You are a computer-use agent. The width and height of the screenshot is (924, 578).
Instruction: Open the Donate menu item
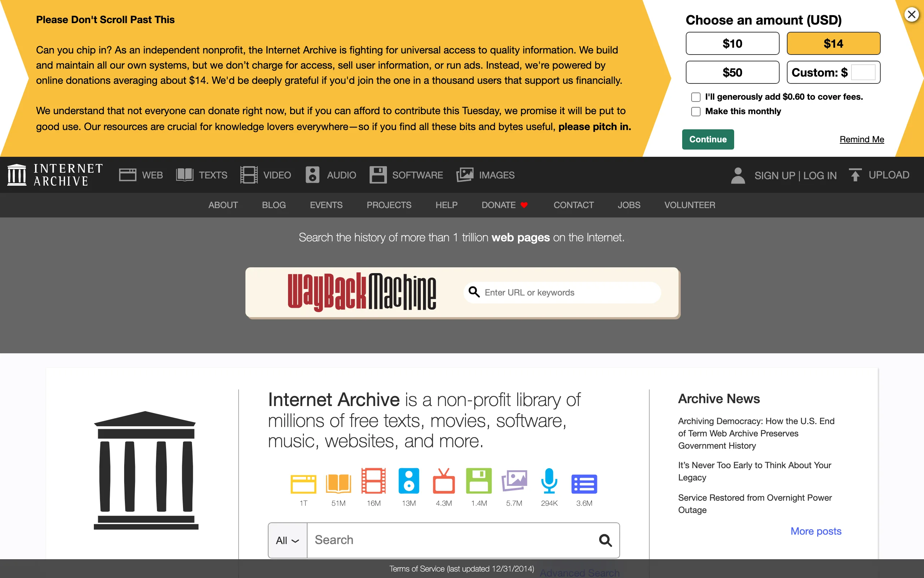(504, 205)
